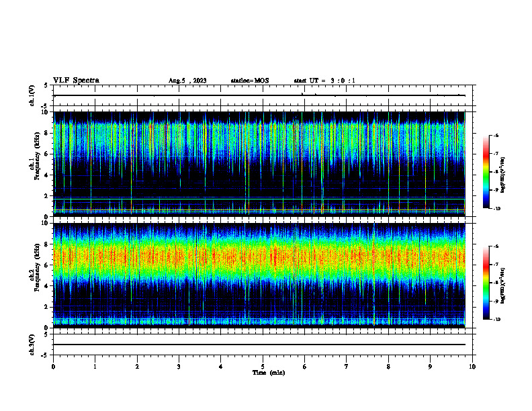
Task: Click the time axis tick label "5"
Action: (263, 367)
